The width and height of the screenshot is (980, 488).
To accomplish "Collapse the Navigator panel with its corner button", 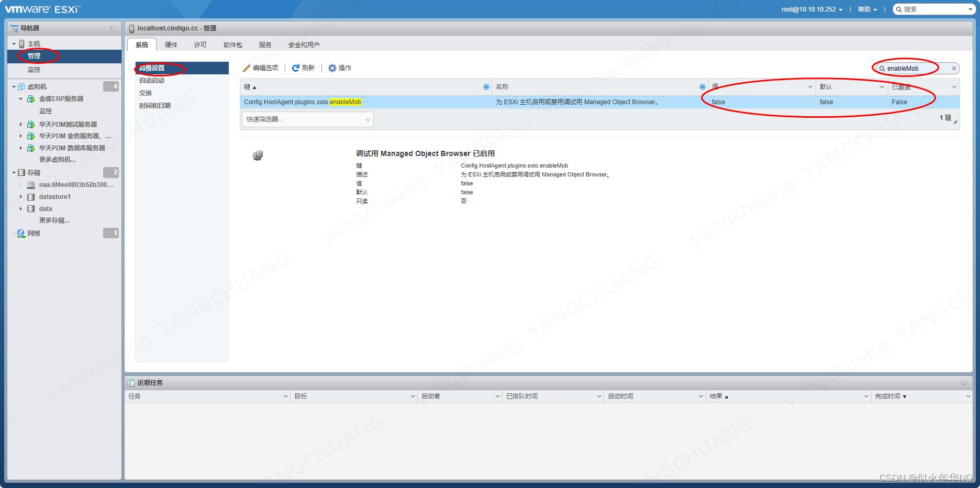I will click(113, 28).
